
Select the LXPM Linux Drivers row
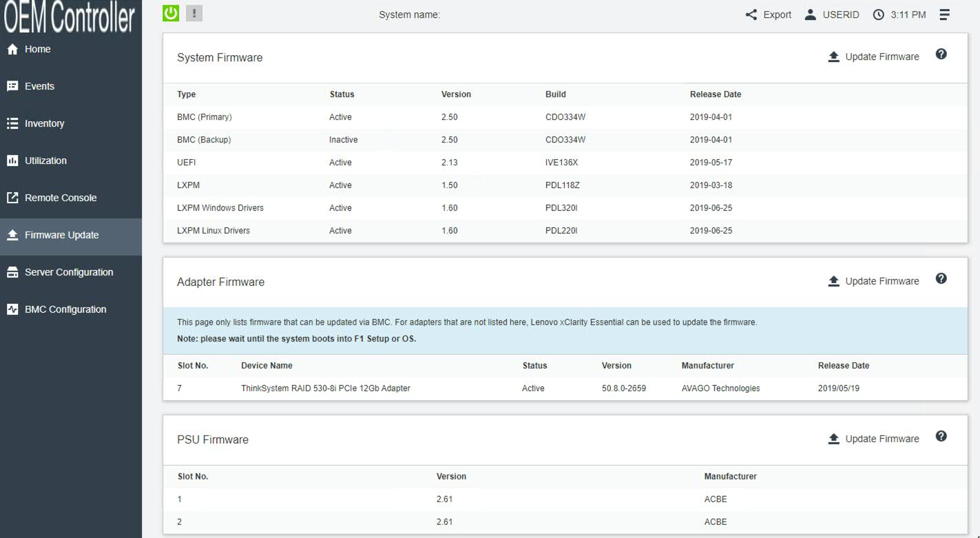pos(565,231)
